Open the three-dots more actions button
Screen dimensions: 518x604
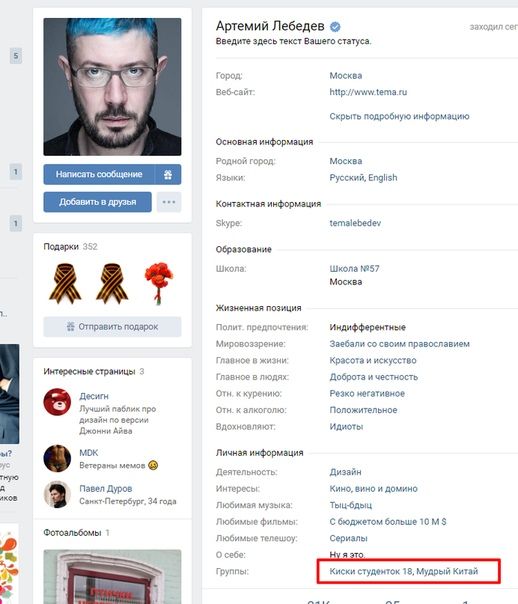coord(169,202)
